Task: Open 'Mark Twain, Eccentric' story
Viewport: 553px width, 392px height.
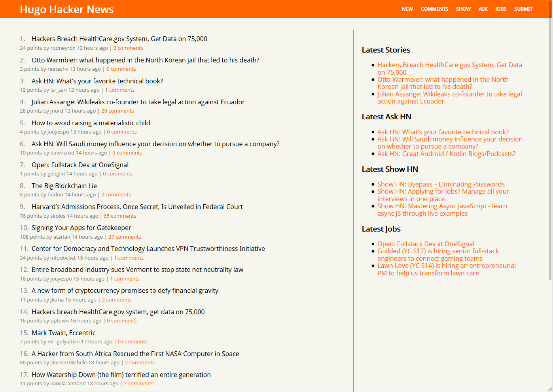Action: 63,333
